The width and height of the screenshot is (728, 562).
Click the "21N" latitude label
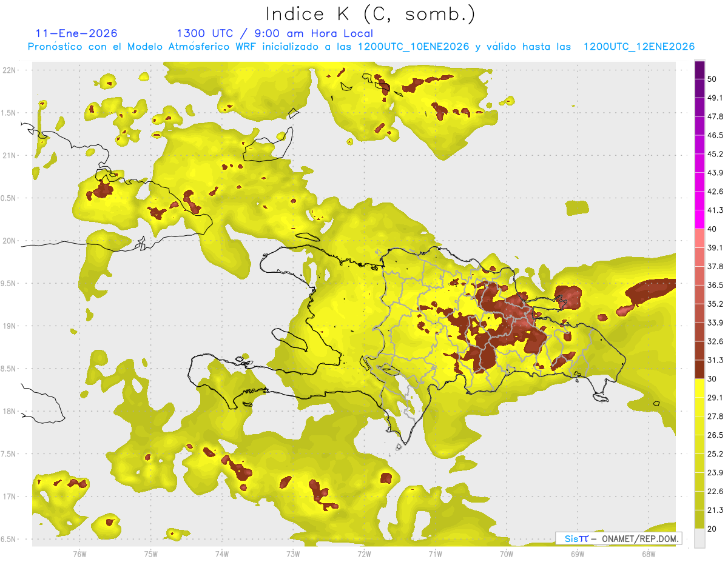tap(9, 155)
